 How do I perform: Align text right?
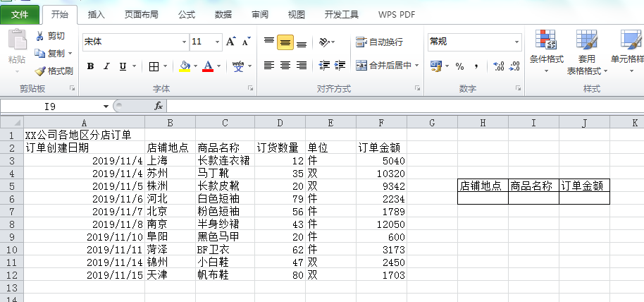click(302, 66)
